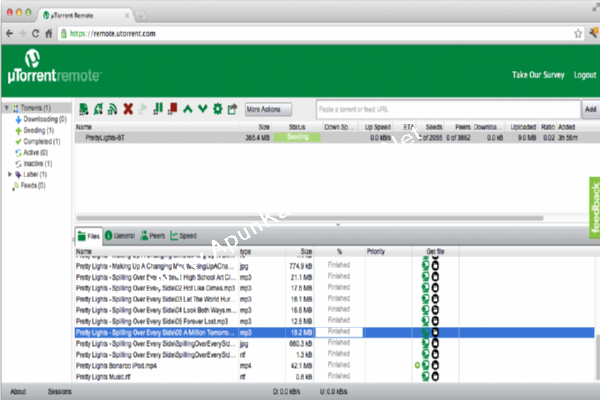Switch to the General tab
600x400 pixels.
tap(120, 236)
